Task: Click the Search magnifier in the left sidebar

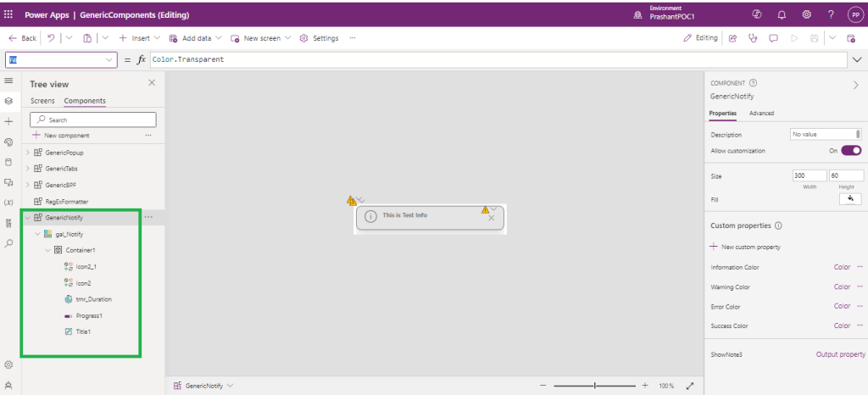Action: click(x=8, y=243)
